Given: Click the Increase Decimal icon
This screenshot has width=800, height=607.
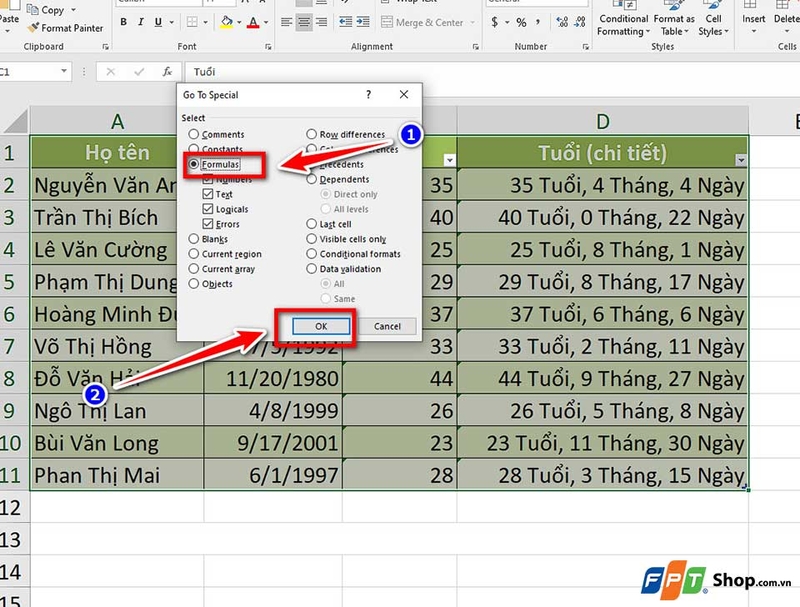Looking at the screenshot, I should [x=560, y=21].
